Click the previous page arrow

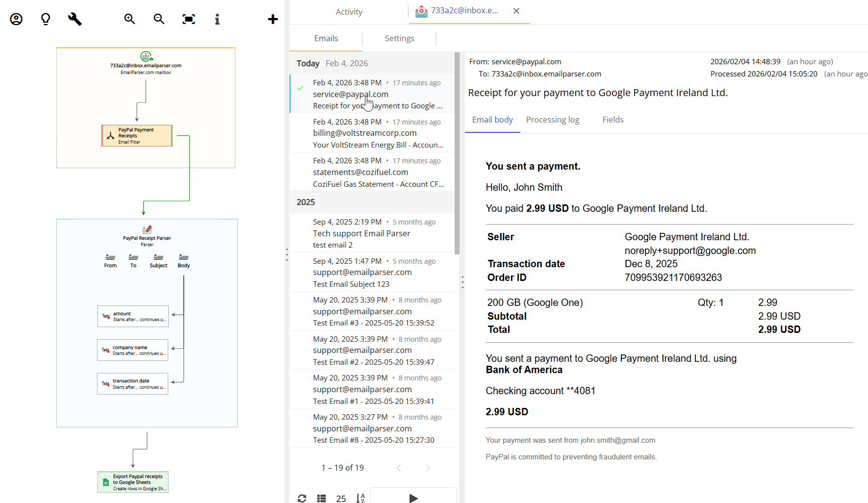[399, 468]
